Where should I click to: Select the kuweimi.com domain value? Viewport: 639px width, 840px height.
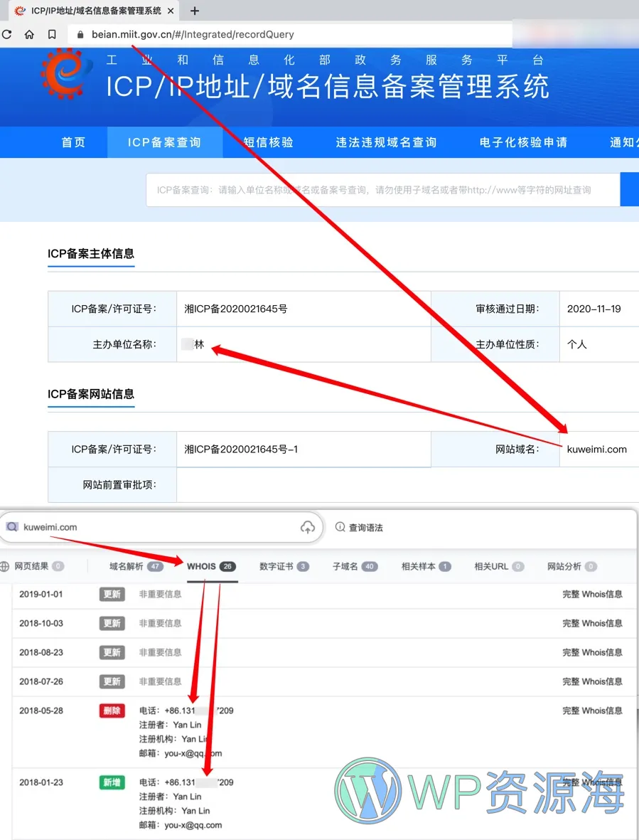pos(597,450)
